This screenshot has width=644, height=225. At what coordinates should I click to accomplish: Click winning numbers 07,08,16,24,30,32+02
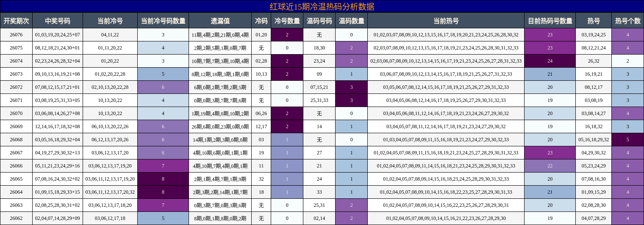58,179
